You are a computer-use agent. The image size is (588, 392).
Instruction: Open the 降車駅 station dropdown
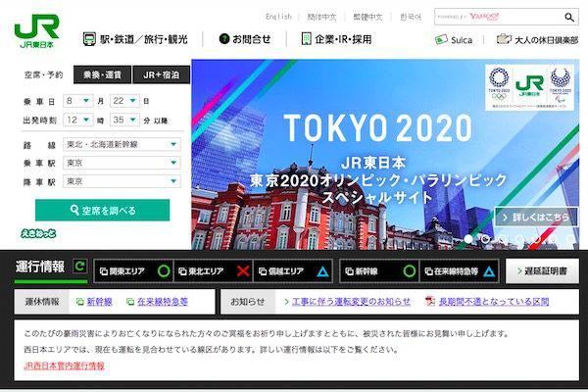click(122, 181)
